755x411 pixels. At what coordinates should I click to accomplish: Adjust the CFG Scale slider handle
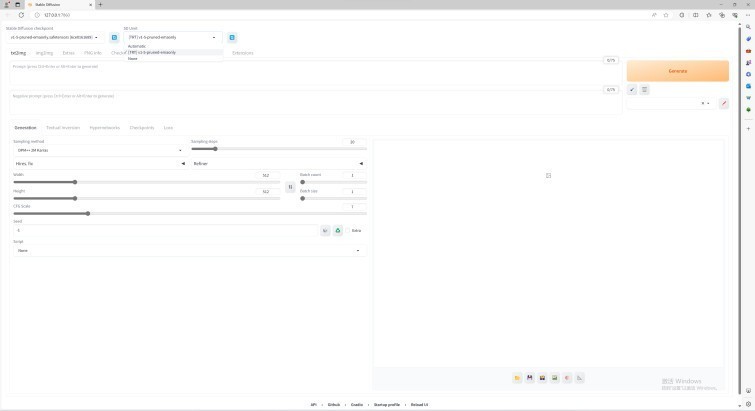(x=88, y=213)
